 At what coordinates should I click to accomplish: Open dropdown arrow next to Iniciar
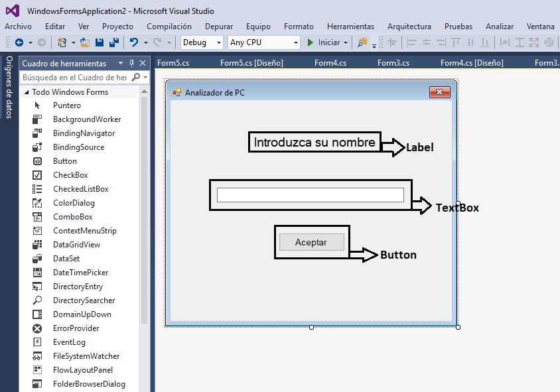tap(346, 43)
